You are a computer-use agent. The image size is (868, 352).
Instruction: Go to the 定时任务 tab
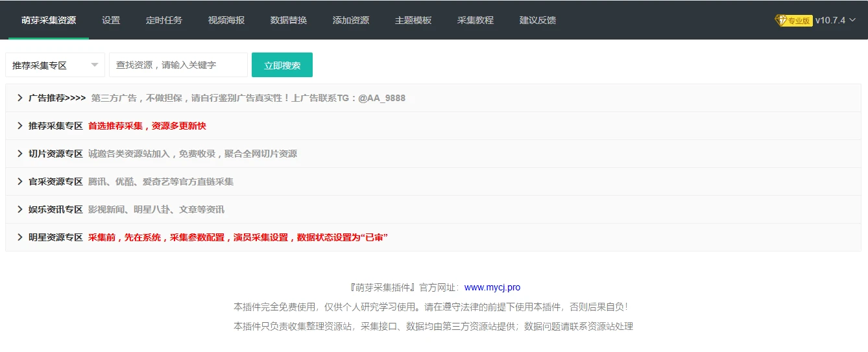coord(164,20)
